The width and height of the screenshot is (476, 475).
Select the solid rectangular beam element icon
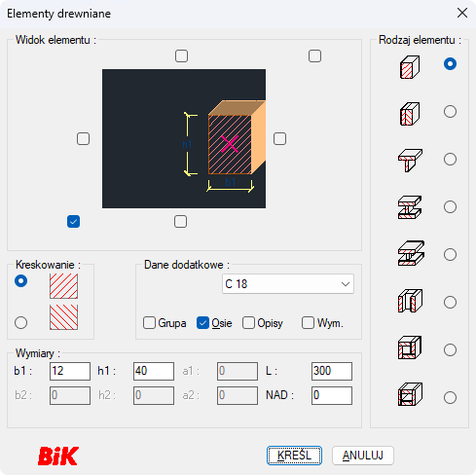(410, 67)
